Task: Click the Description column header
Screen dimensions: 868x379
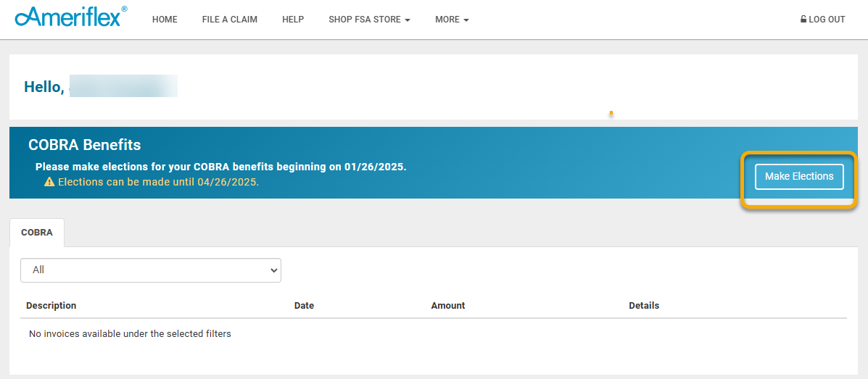Action: click(51, 305)
